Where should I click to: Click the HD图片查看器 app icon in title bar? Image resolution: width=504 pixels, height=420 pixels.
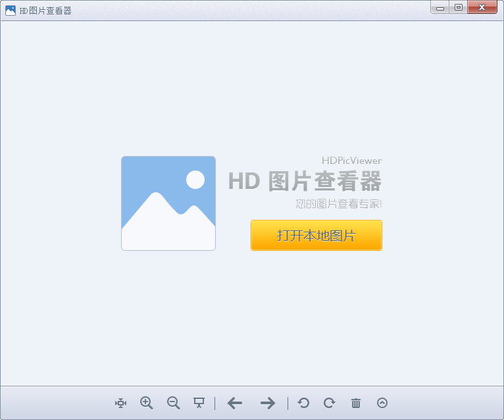(11, 11)
